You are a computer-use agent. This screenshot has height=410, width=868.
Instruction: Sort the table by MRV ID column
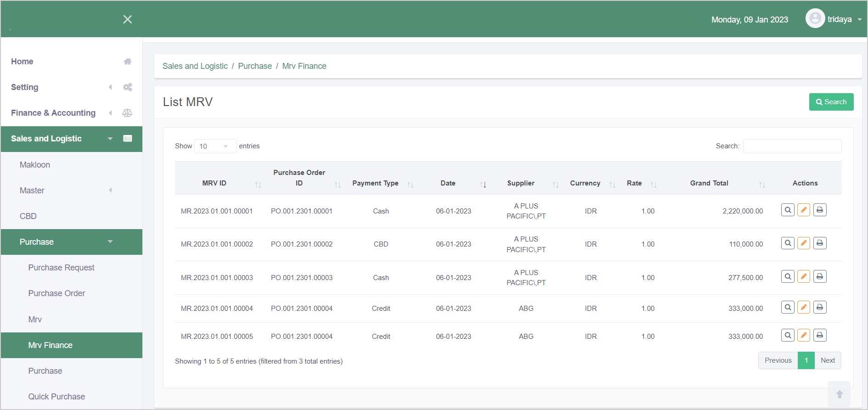click(x=214, y=183)
